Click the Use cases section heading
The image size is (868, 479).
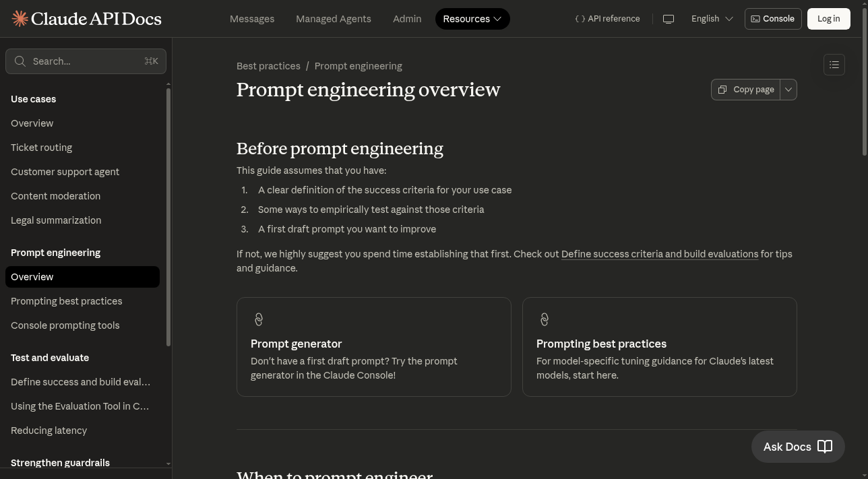coord(33,99)
